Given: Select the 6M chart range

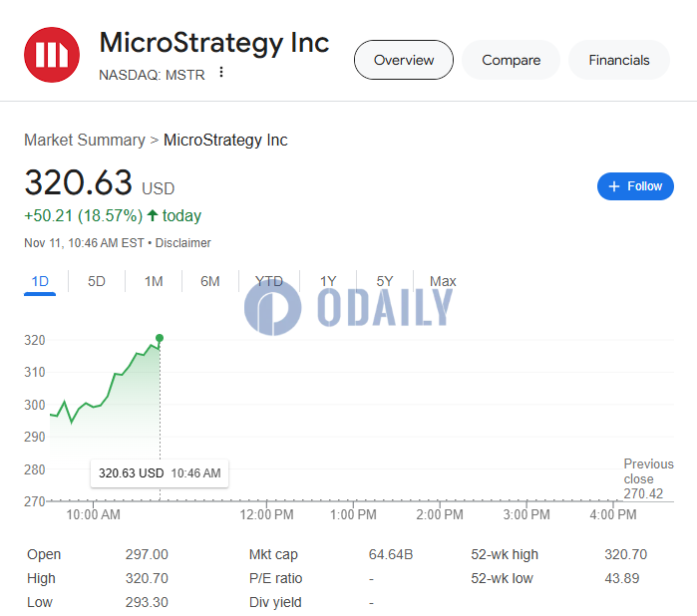Looking at the screenshot, I should pos(209,281).
